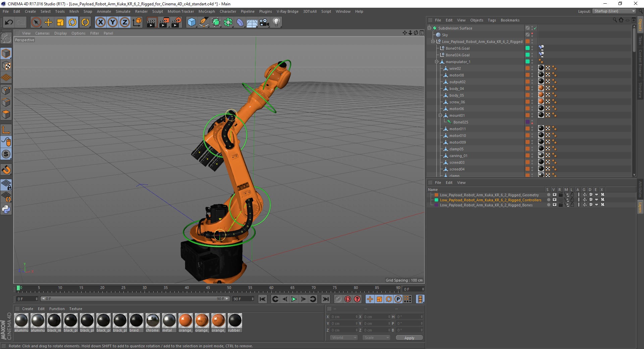The height and width of the screenshot is (349, 644).
Task: Toggle Position keyframe recording
Action: [370, 299]
